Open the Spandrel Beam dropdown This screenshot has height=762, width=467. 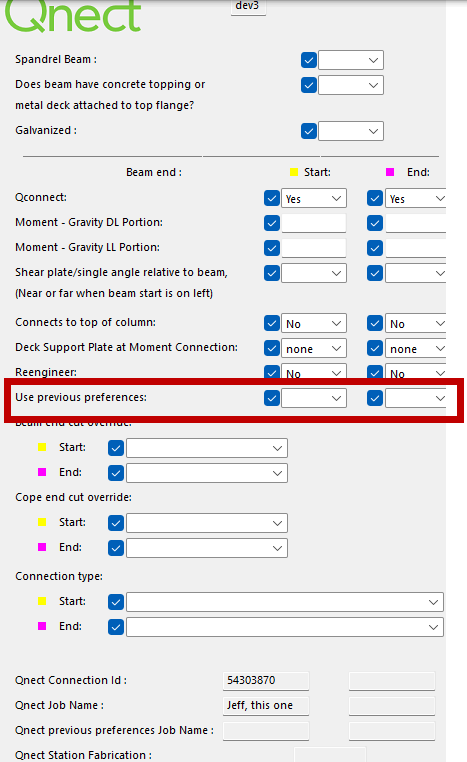click(351, 60)
